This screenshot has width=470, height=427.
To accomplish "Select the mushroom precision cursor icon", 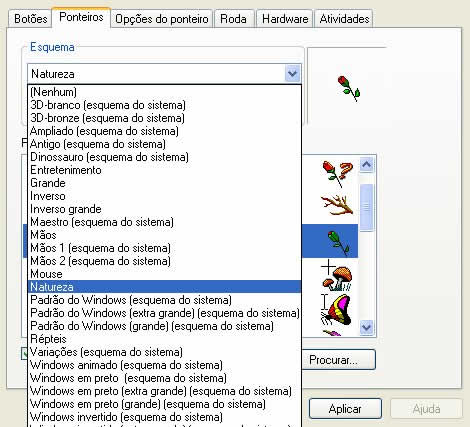I will 337,276.
